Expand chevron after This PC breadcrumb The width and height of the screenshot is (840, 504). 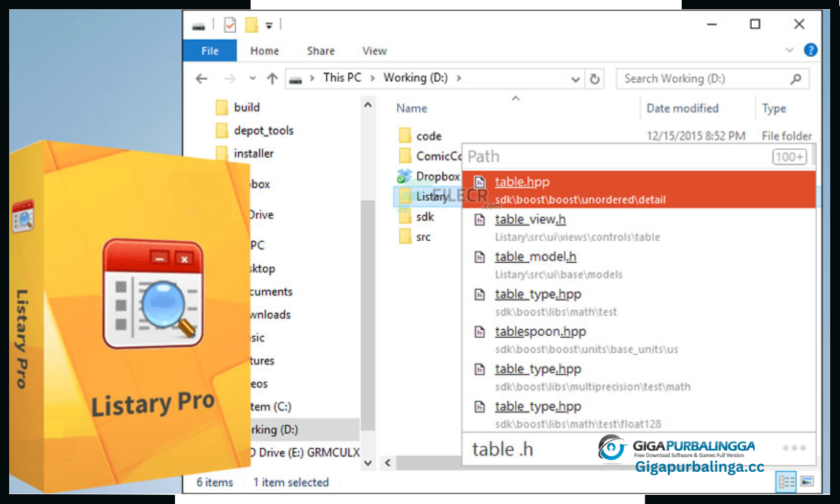click(372, 78)
